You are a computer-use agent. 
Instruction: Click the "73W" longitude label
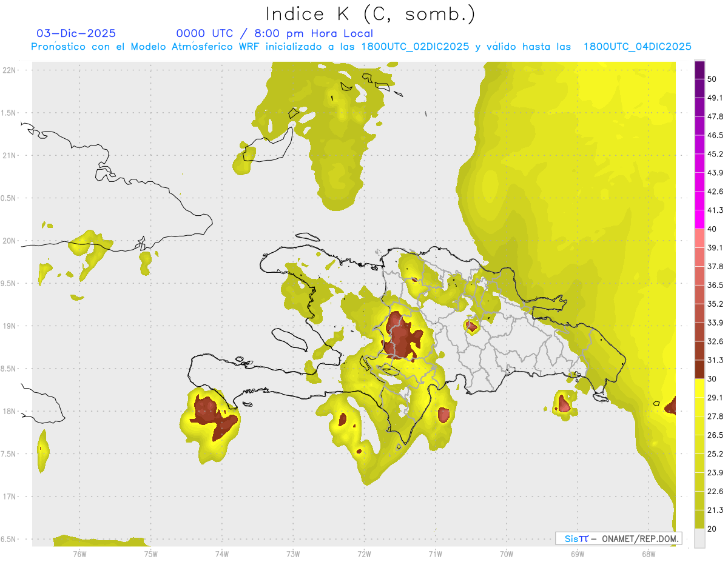click(x=293, y=553)
